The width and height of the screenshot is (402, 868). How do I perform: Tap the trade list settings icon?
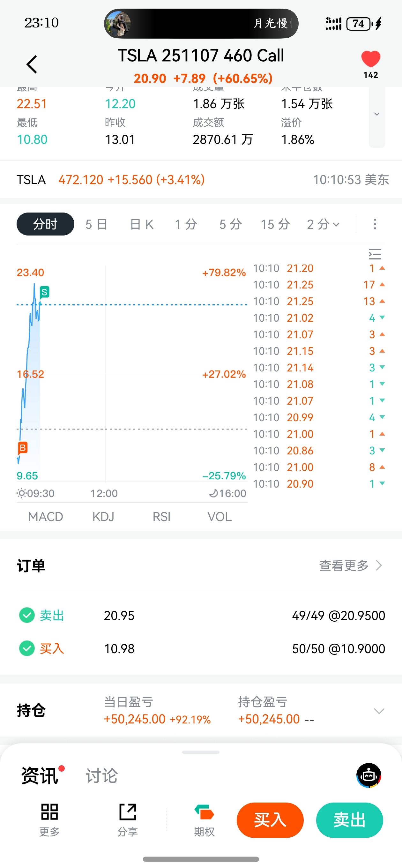coord(375,254)
